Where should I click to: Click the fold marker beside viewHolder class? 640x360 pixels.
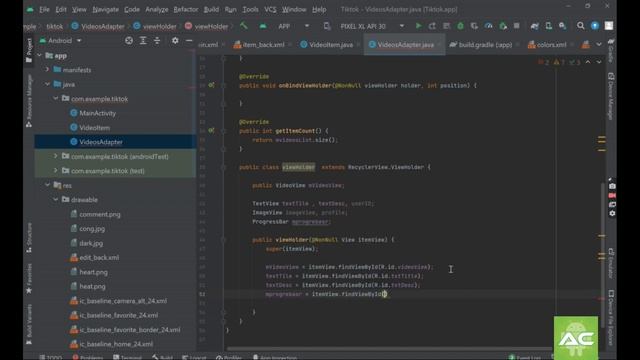pyautogui.click(x=224, y=167)
